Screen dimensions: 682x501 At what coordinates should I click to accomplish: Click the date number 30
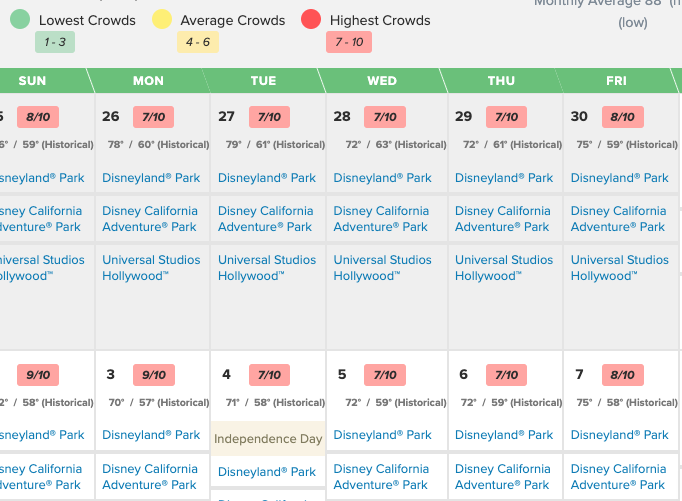[x=579, y=117]
